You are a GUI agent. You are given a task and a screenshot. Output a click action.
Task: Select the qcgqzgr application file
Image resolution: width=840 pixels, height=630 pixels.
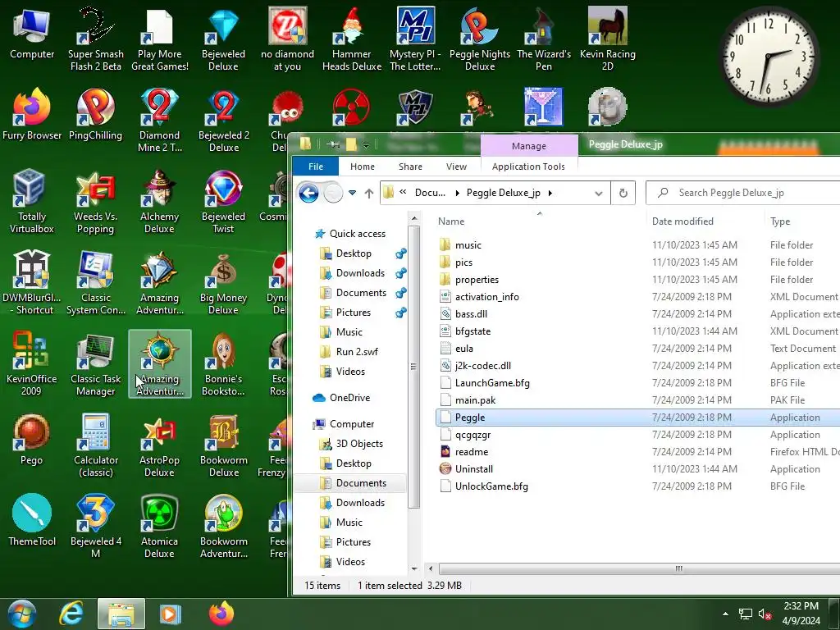tap(637, 435)
